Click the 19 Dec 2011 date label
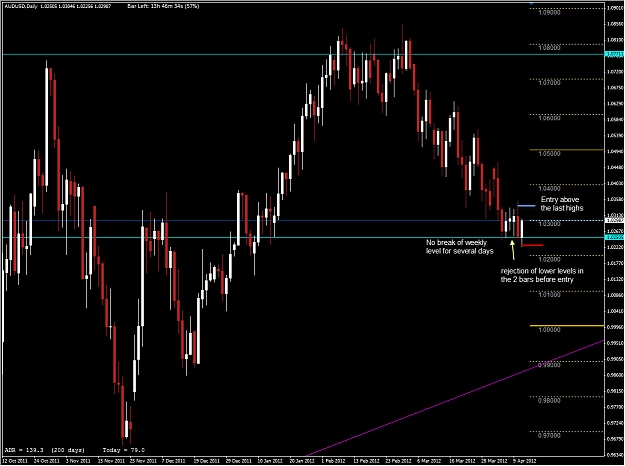The image size is (625, 466). point(206,460)
